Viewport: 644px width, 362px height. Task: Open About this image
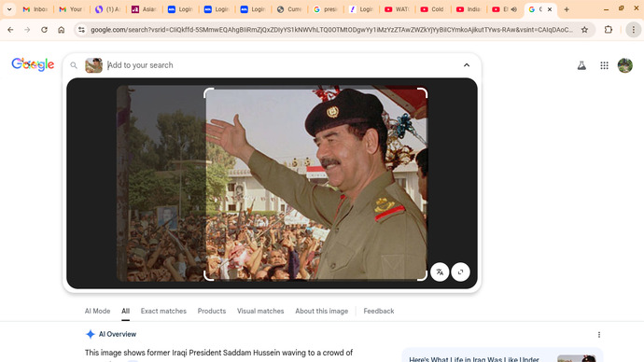point(322,311)
